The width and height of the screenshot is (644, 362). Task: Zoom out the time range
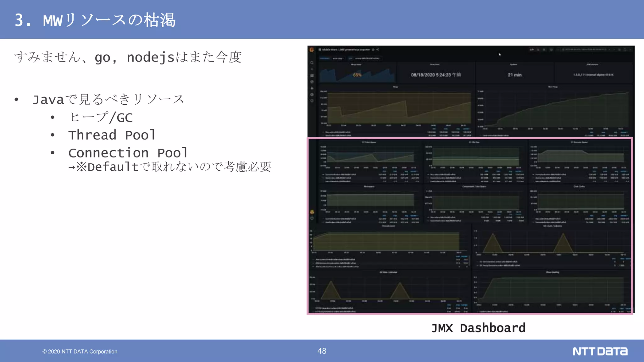tap(619, 50)
